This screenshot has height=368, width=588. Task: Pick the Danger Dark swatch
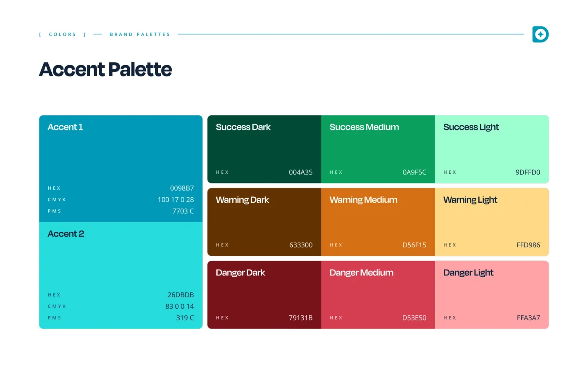pyautogui.click(x=264, y=295)
